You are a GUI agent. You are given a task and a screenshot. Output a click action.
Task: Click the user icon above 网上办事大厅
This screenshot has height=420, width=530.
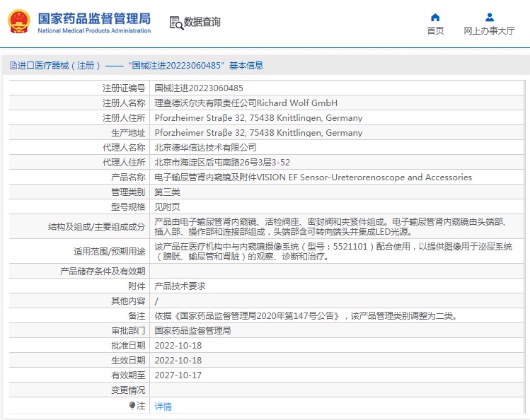[x=490, y=17]
